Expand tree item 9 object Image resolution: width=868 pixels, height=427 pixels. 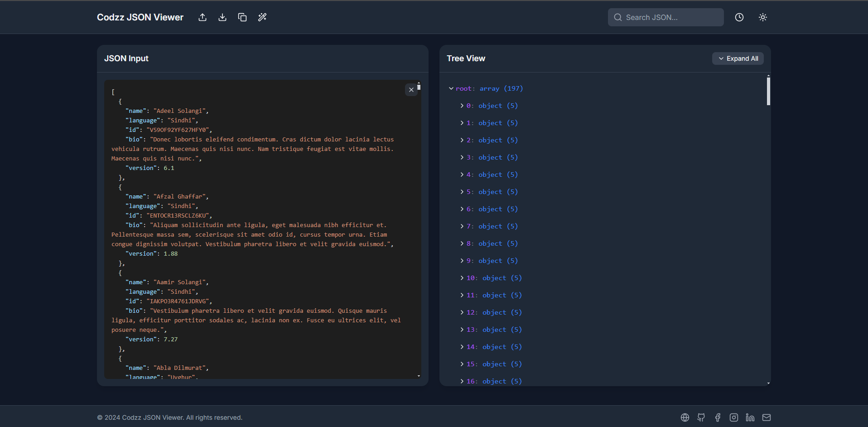pos(462,261)
